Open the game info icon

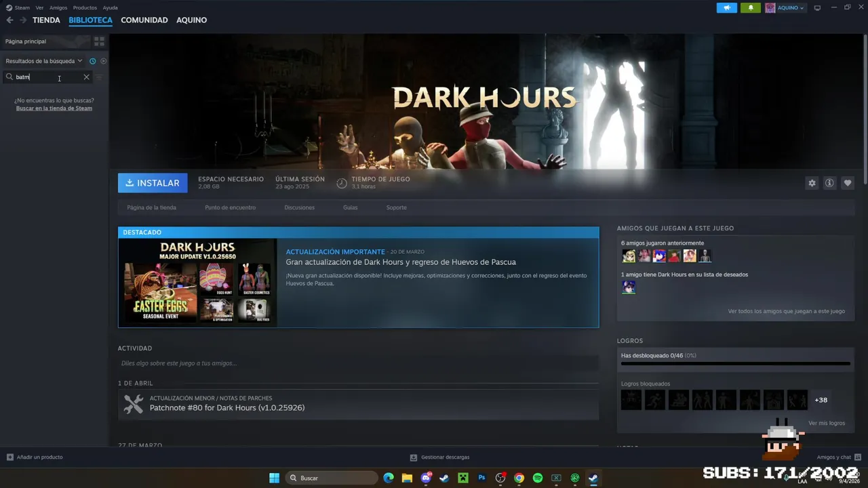[x=829, y=183]
